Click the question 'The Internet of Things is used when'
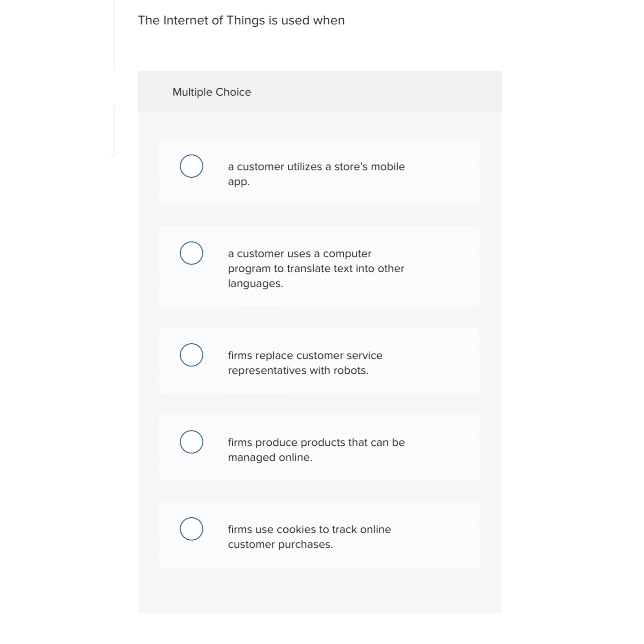This screenshot has height=644, width=644. [241, 20]
